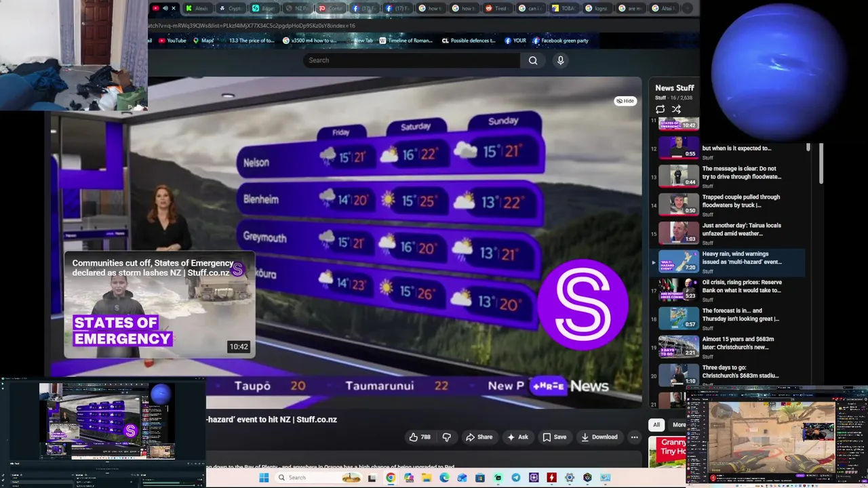Switch to the Alexis browser tab
This screenshot has width=868, height=488.
pos(199,8)
